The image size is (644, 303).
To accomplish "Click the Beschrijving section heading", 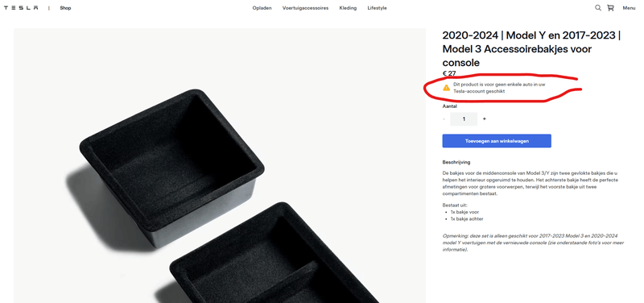I will pyautogui.click(x=456, y=162).
